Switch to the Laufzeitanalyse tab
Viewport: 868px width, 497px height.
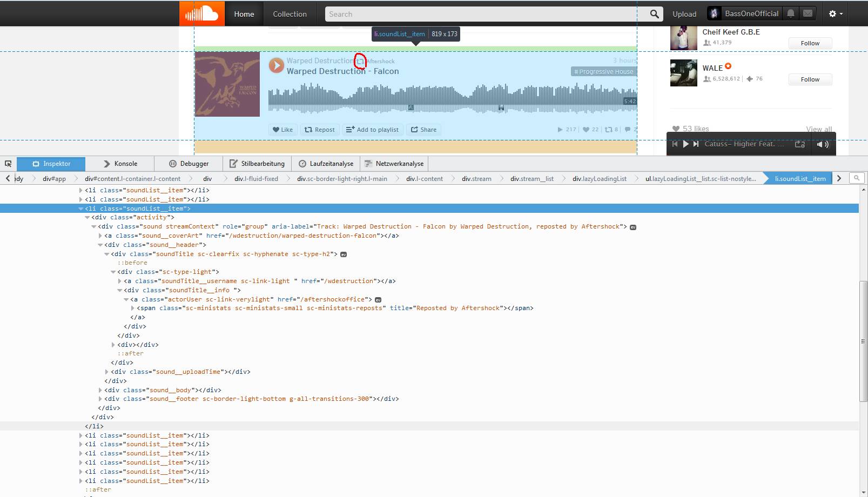coord(326,164)
